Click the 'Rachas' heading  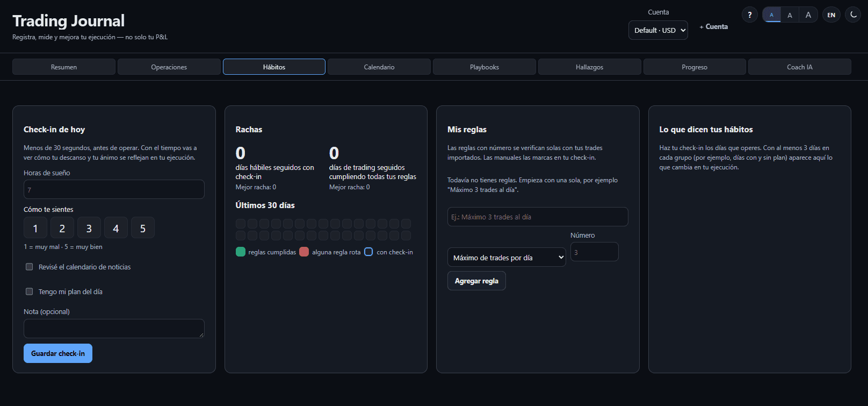pyautogui.click(x=249, y=129)
